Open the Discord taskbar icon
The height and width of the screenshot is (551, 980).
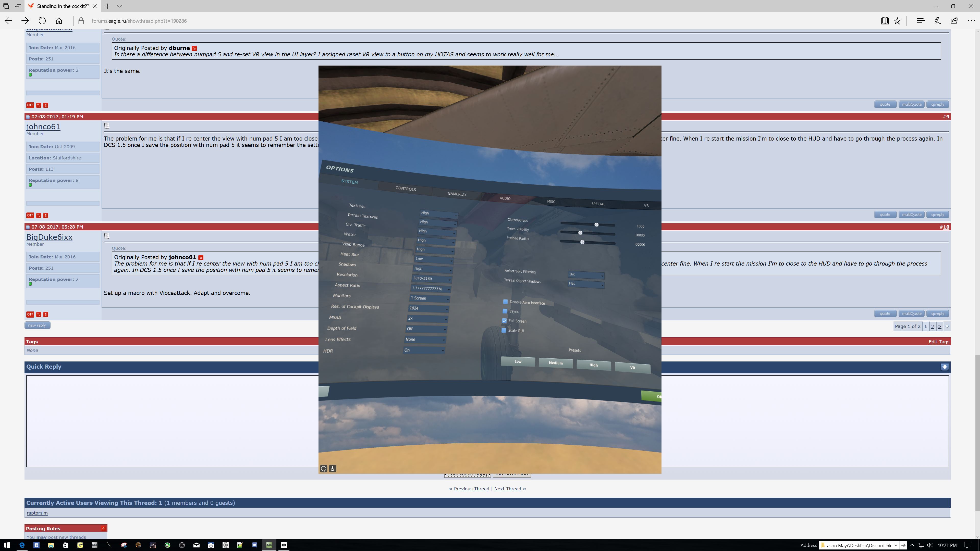coord(254,545)
